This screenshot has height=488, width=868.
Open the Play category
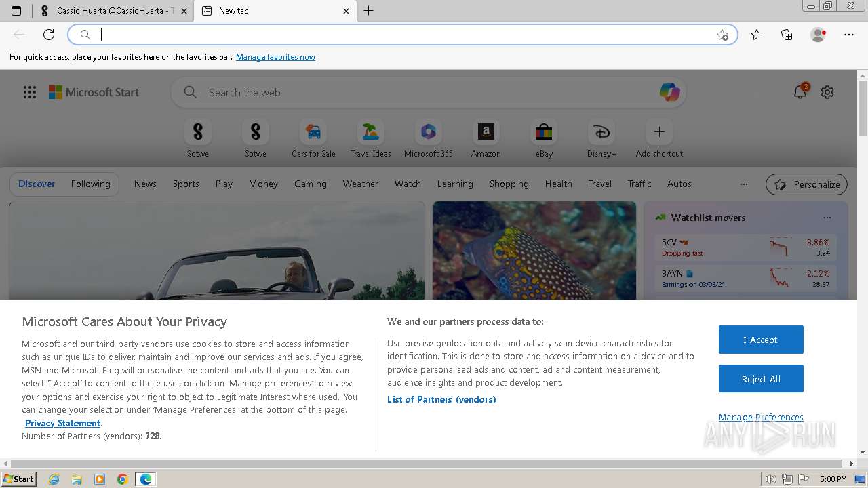[224, 184]
